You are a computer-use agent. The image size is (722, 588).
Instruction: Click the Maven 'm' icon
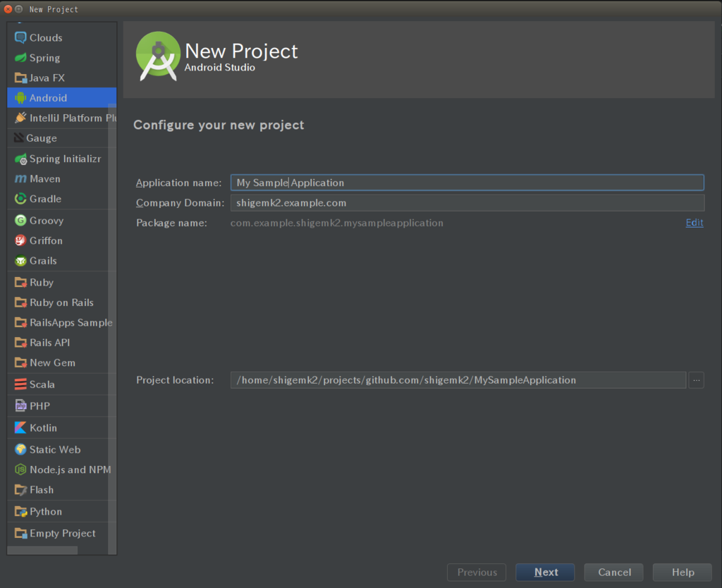click(x=20, y=178)
